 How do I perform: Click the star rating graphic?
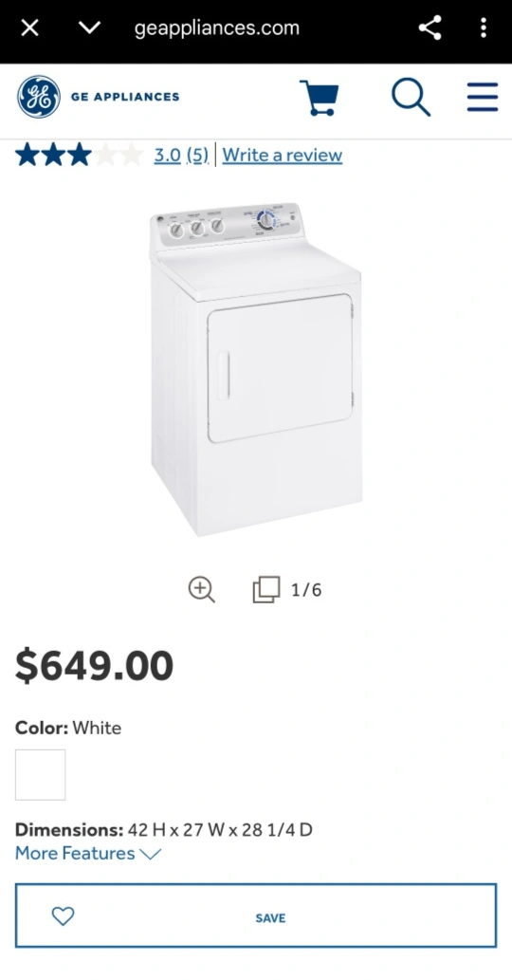[80, 155]
